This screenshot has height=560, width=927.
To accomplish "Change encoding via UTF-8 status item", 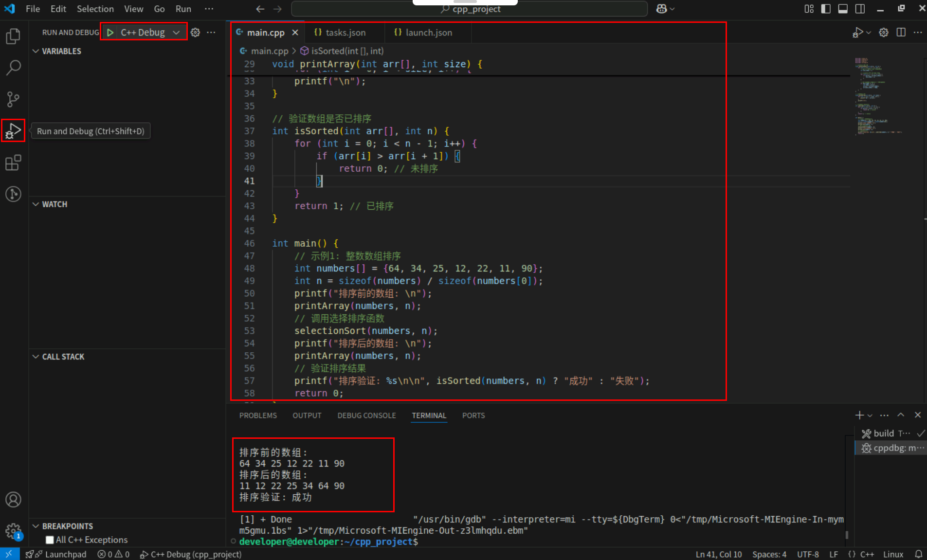I will point(808,554).
